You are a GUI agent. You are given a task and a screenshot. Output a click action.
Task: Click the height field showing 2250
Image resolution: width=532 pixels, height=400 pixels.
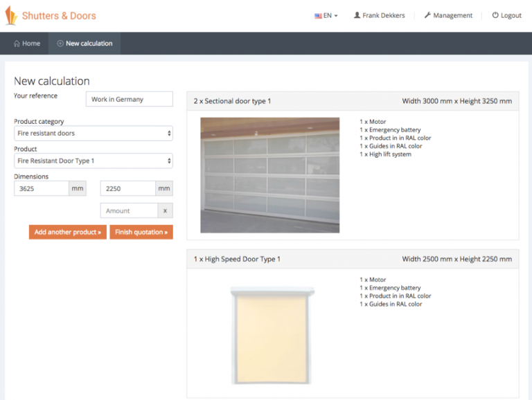[x=128, y=188]
